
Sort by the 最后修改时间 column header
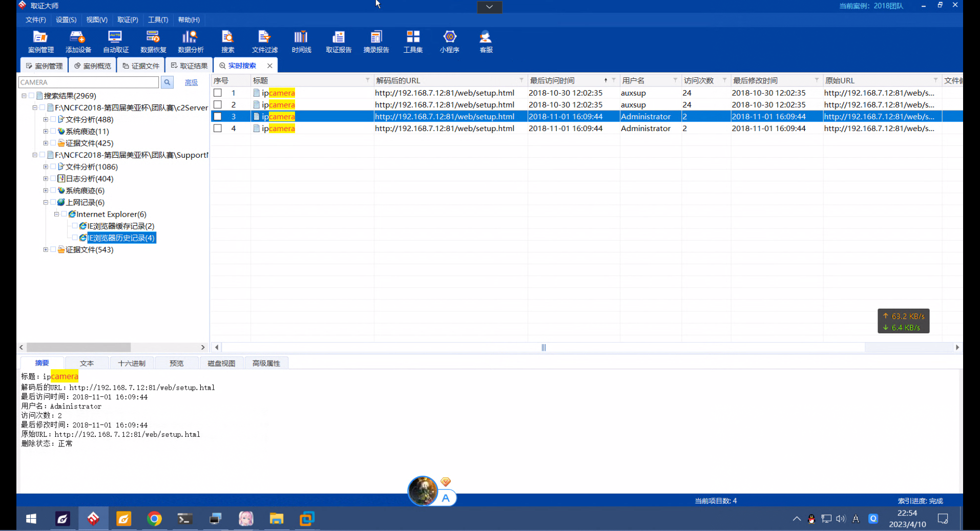pos(755,80)
